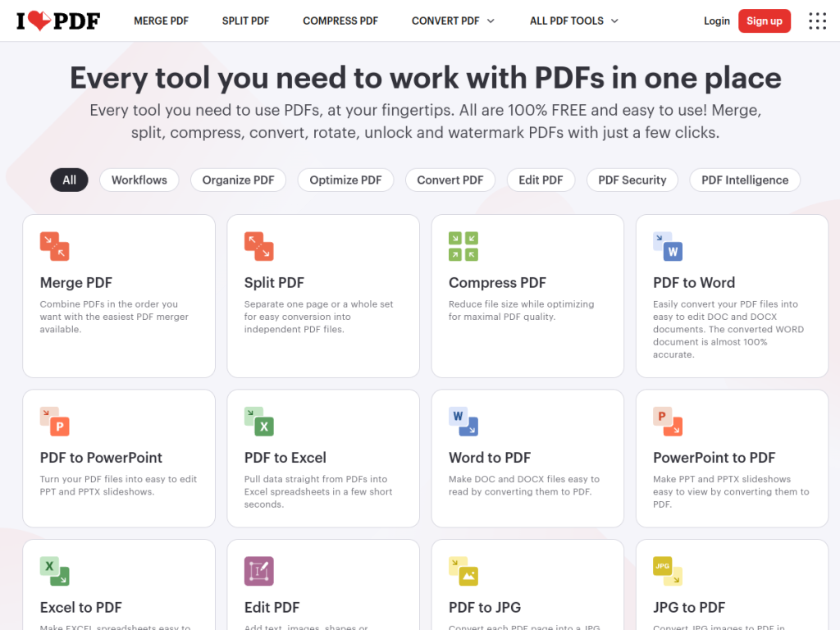Expand the All PDF Tools dropdown arrow
840x630 pixels.
pos(614,21)
